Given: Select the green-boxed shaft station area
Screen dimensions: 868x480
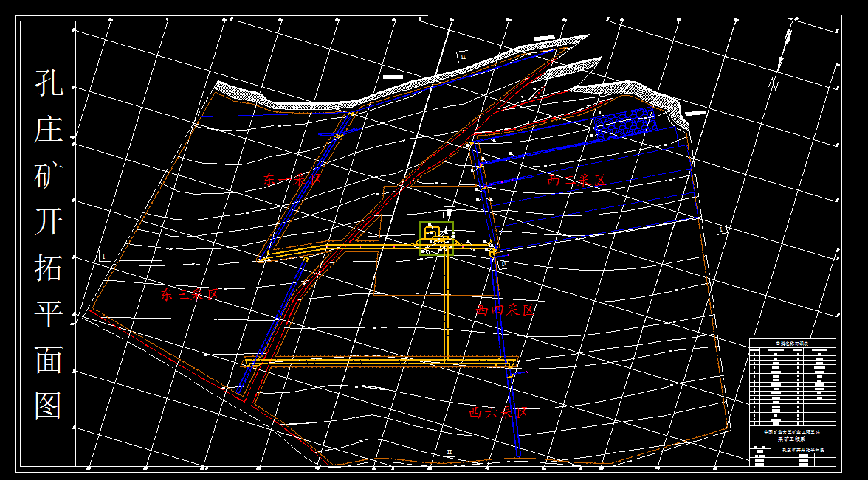Looking at the screenshot, I should click(436, 238).
